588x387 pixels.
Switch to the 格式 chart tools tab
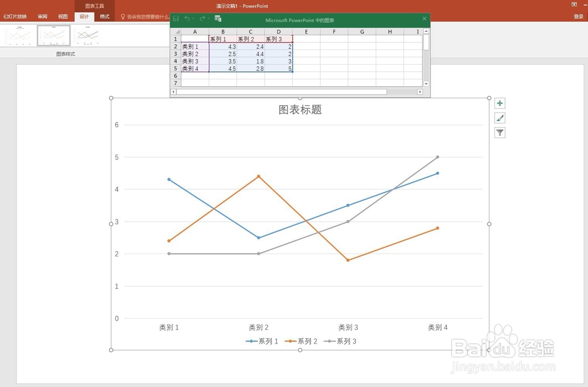105,16
